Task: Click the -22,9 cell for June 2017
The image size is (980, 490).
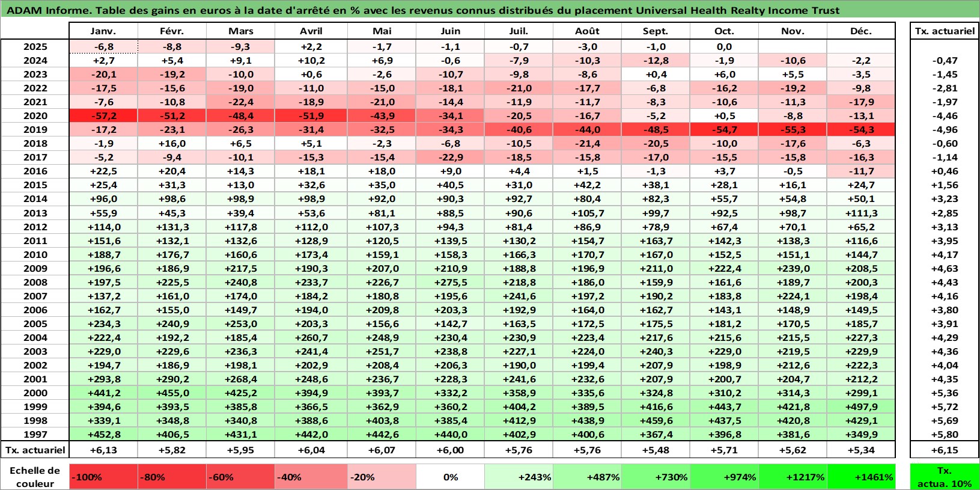Action: pyautogui.click(x=451, y=157)
